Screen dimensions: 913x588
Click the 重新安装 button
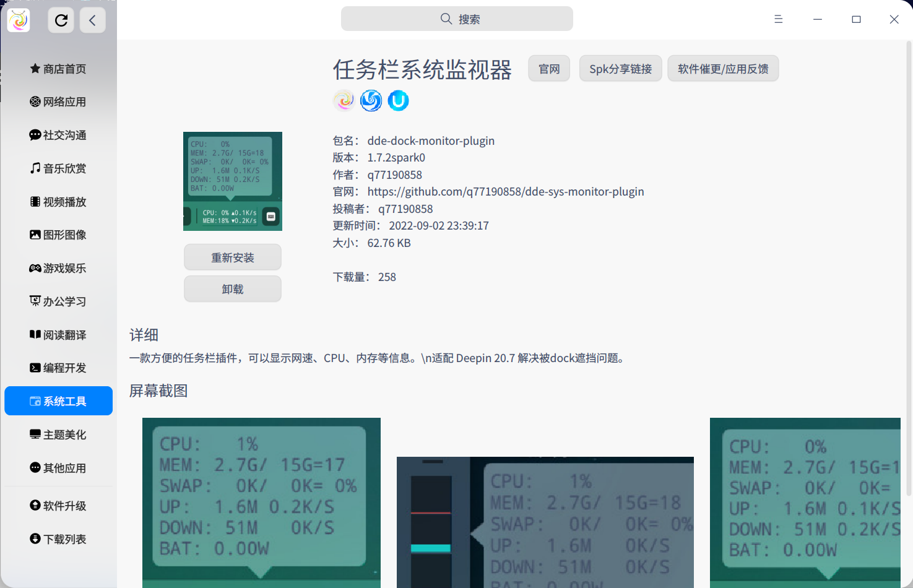pyautogui.click(x=232, y=257)
